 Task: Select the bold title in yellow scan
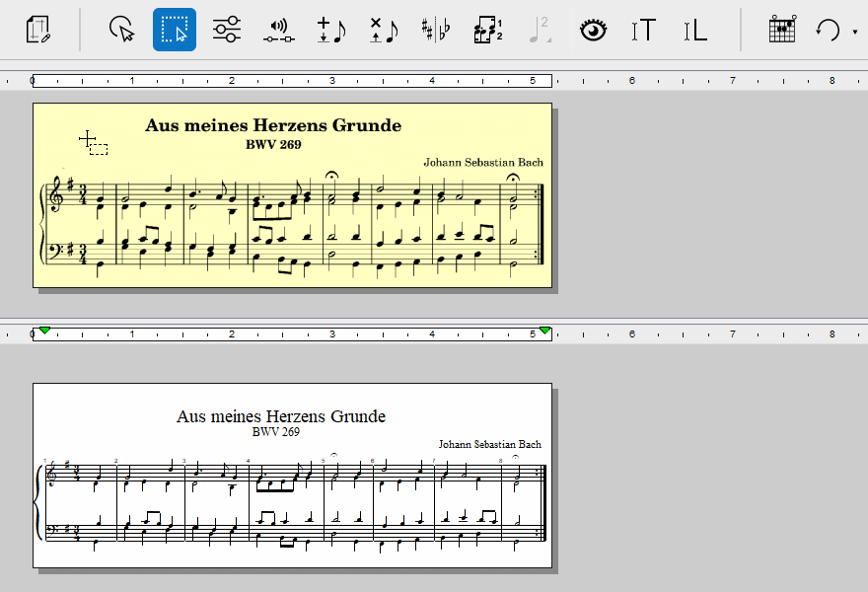point(273,125)
